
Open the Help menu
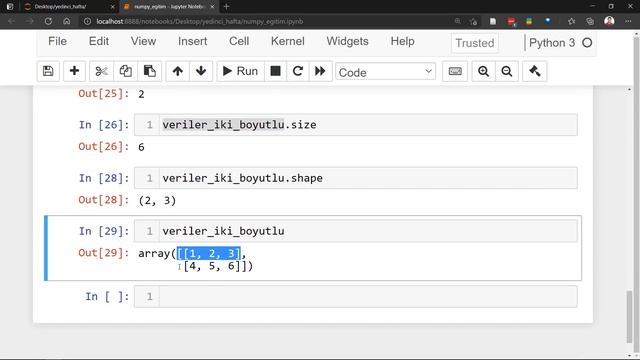click(402, 41)
